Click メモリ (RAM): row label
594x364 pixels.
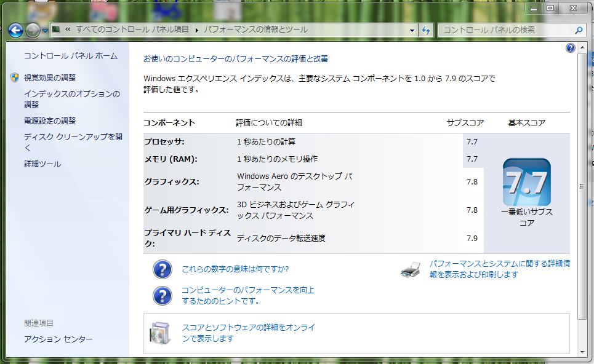pyautogui.click(x=171, y=159)
